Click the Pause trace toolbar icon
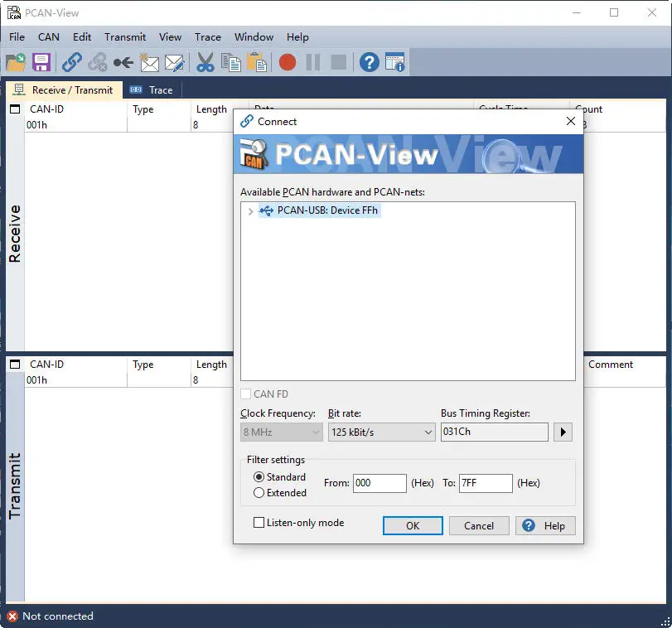 coord(313,62)
